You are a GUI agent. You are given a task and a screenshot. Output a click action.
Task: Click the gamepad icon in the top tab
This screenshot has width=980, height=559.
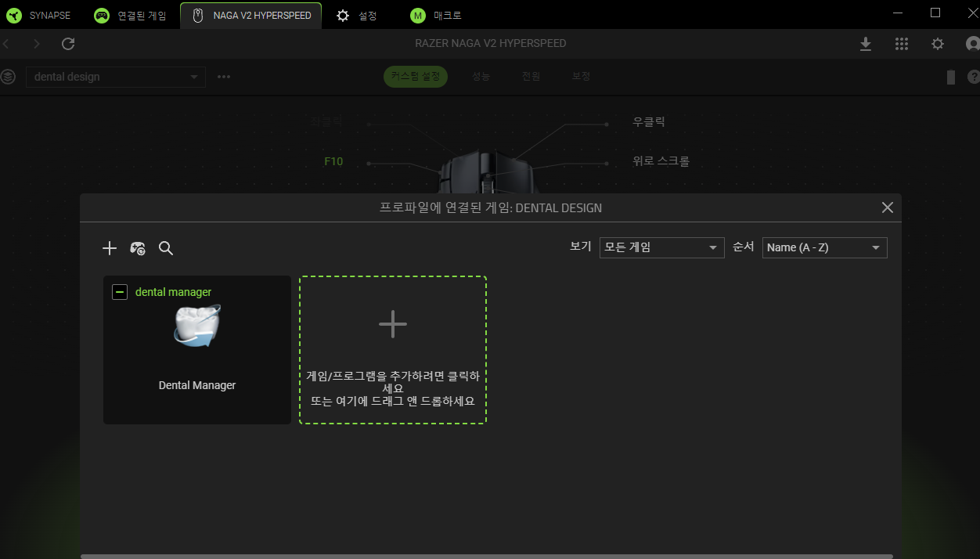pyautogui.click(x=102, y=16)
